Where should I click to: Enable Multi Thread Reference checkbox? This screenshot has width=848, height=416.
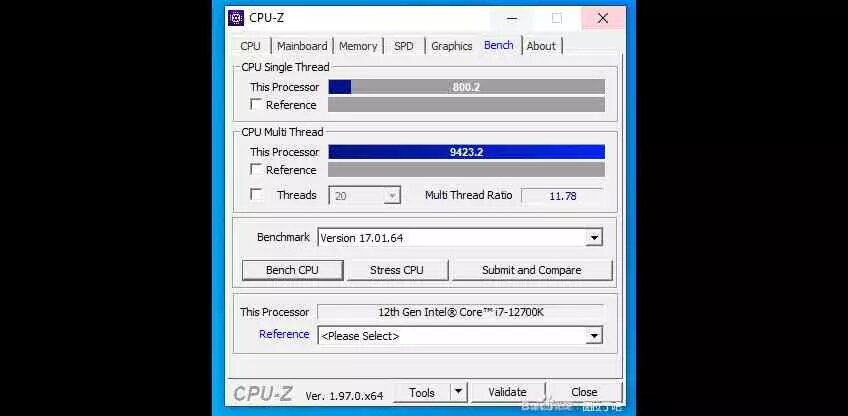[257, 169]
